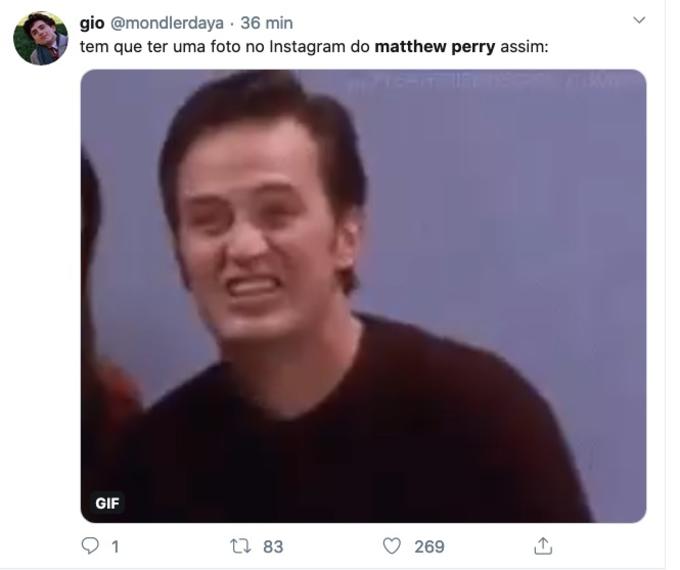The width and height of the screenshot is (680, 570).
Task: Open the share arrow icon menu
Action: 543,546
